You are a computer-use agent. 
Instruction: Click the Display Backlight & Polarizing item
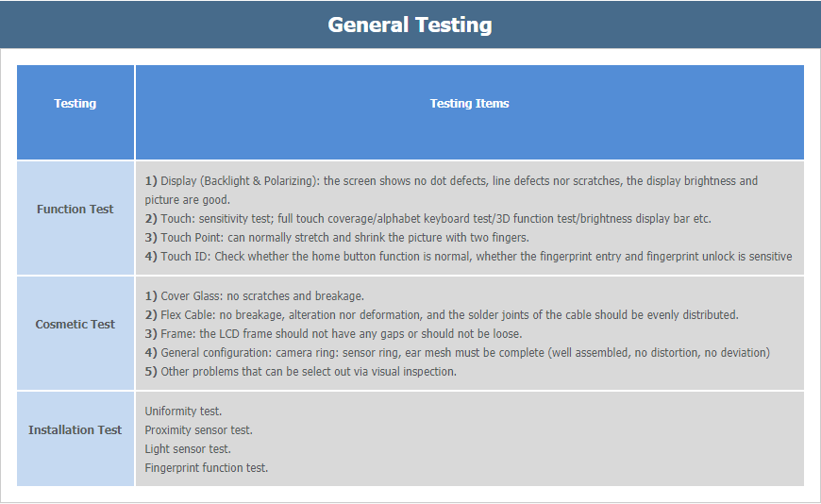coord(451,190)
